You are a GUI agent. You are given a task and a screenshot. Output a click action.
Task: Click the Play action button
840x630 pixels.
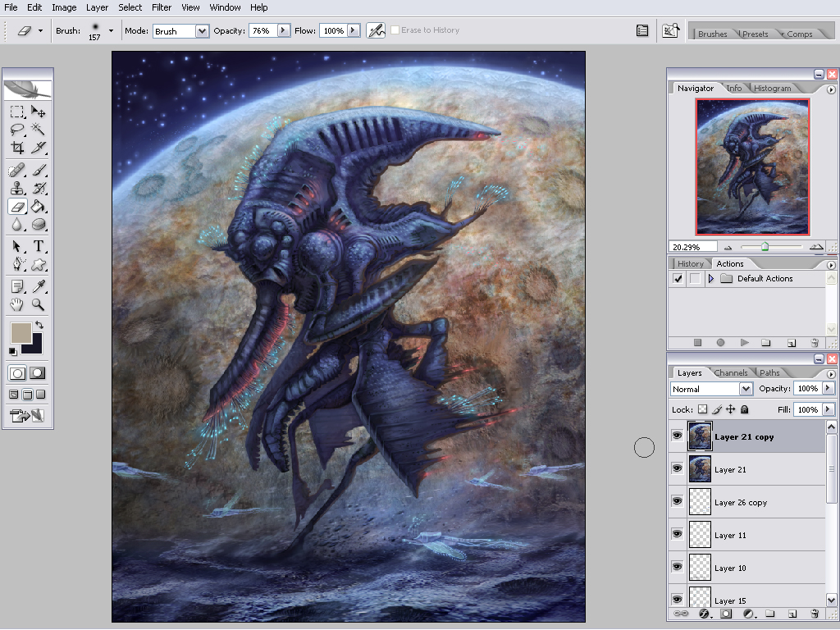(744, 342)
